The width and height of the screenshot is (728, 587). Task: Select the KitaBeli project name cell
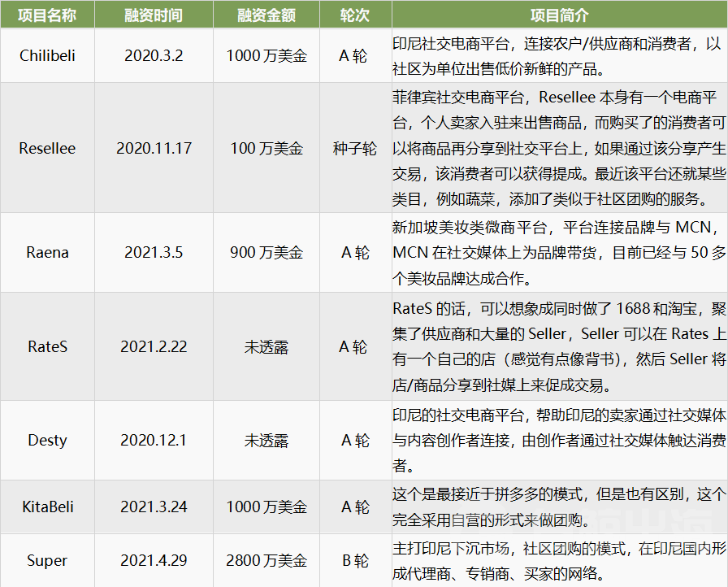(x=47, y=507)
